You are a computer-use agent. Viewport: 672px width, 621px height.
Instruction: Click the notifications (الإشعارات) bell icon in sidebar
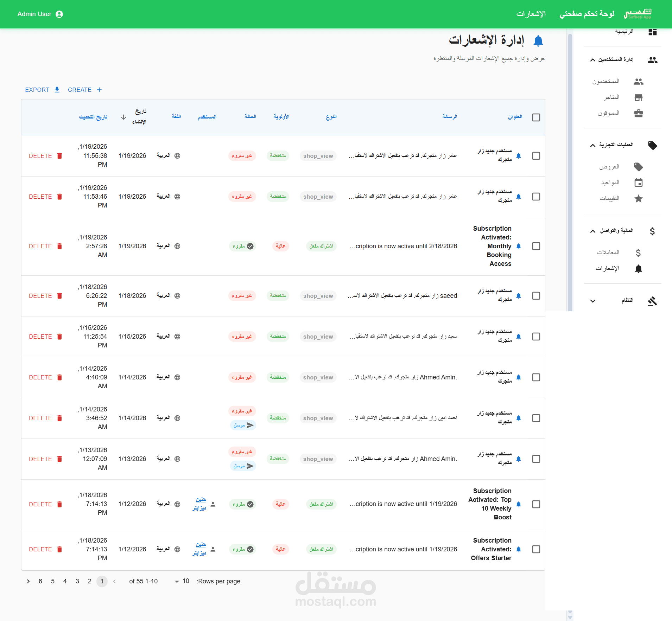pos(639,269)
